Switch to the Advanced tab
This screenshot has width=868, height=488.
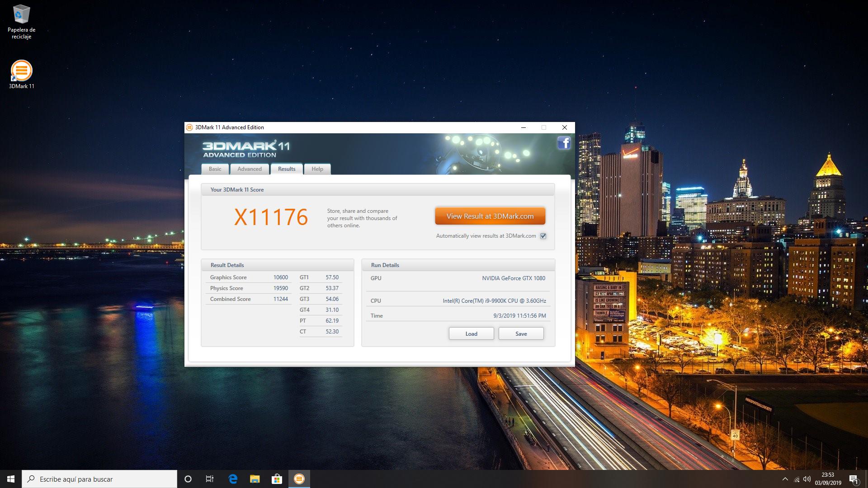pos(250,169)
